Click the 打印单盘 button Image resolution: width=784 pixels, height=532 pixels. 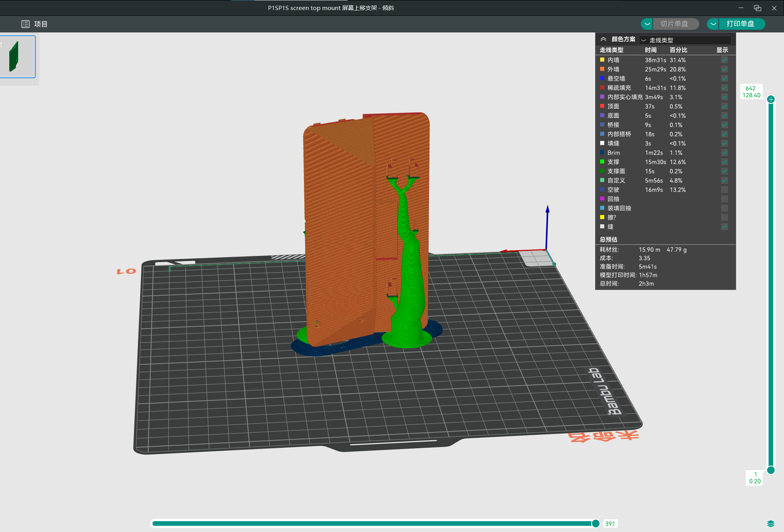coord(741,24)
